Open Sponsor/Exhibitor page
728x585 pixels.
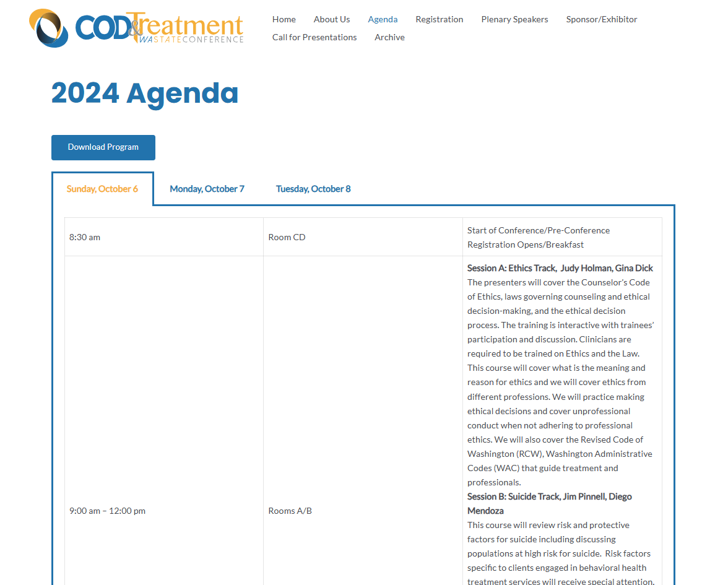click(601, 19)
